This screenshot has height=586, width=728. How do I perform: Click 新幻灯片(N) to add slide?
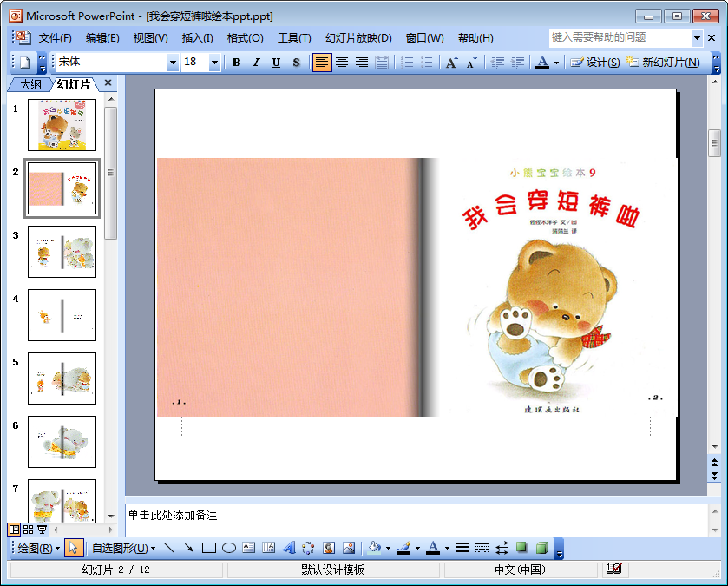(x=663, y=63)
